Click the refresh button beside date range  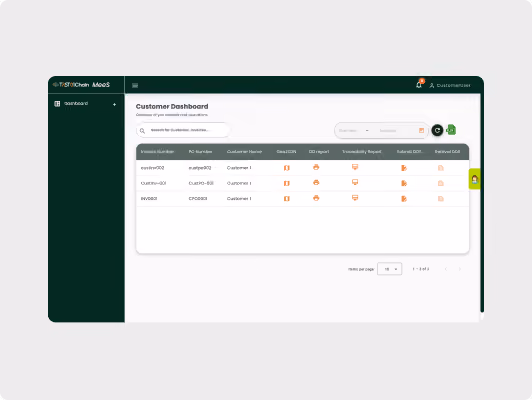pyautogui.click(x=437, y=130)
